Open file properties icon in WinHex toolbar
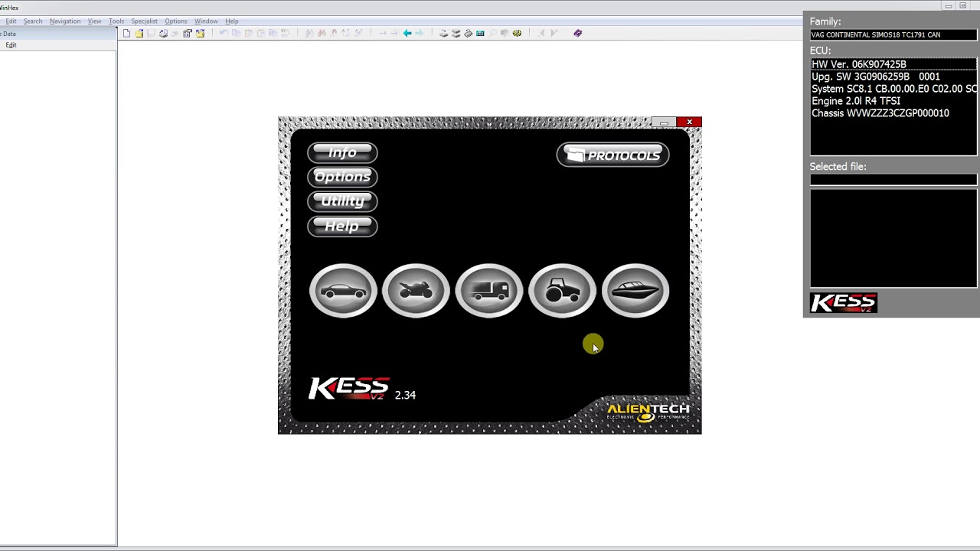 187,33
